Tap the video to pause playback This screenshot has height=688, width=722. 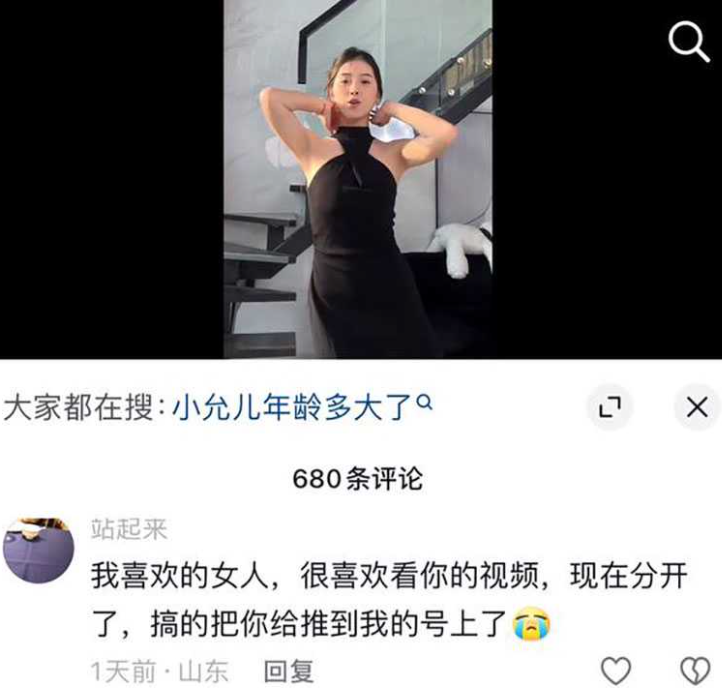coord(358,179)
